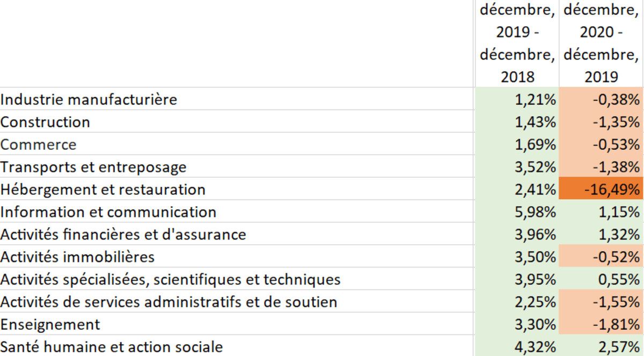Select the Industrie manufacturière row label

tap(89, 99)
